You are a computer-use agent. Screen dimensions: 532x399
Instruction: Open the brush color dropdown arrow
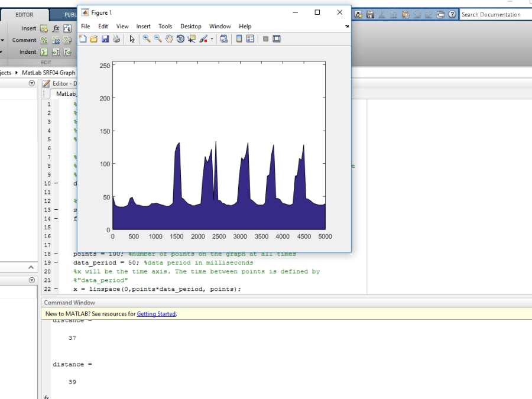pyautogui.click(x=212, y=39)
